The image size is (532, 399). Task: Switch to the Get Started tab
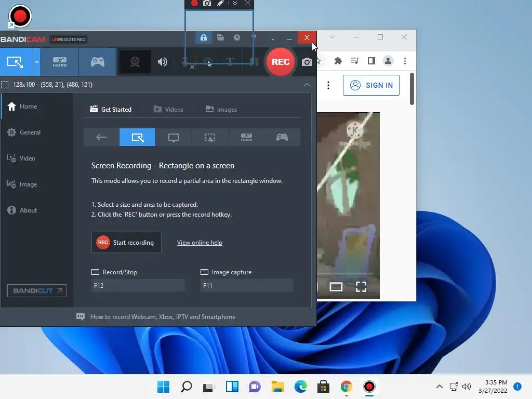coord(111,109)
